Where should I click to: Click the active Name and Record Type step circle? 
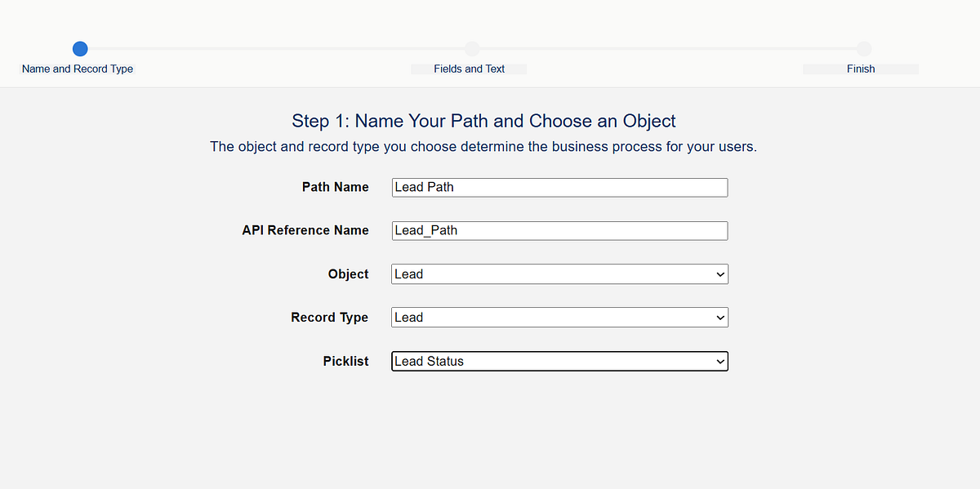click(80, 49)
